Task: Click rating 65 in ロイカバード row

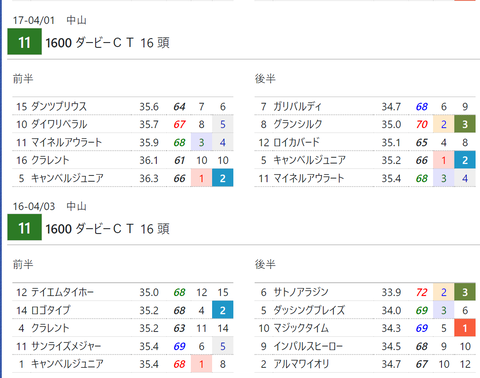Action: pos(422,143)
